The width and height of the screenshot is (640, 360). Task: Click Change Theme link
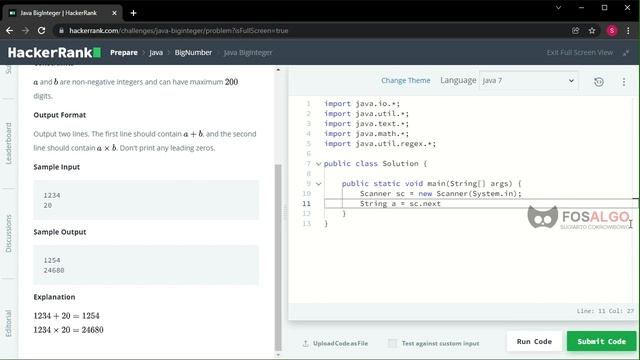click(405, 80)
